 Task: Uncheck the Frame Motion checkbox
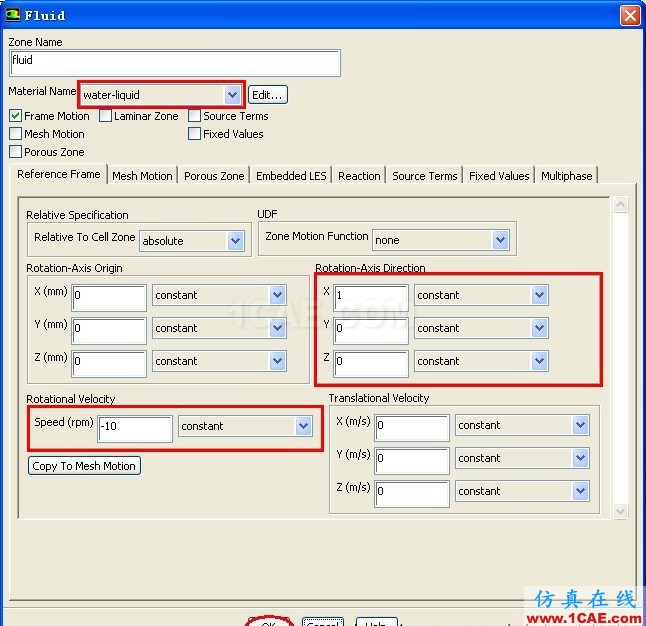(16, 116)
